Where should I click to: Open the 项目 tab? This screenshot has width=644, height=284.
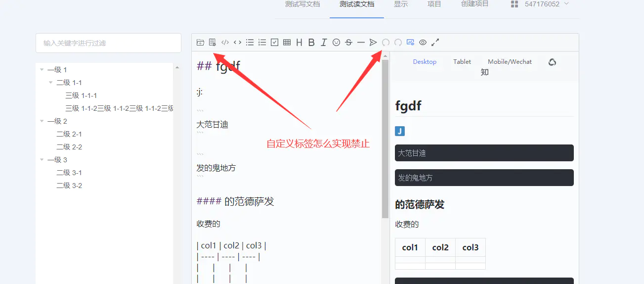(x=434, y=4)
